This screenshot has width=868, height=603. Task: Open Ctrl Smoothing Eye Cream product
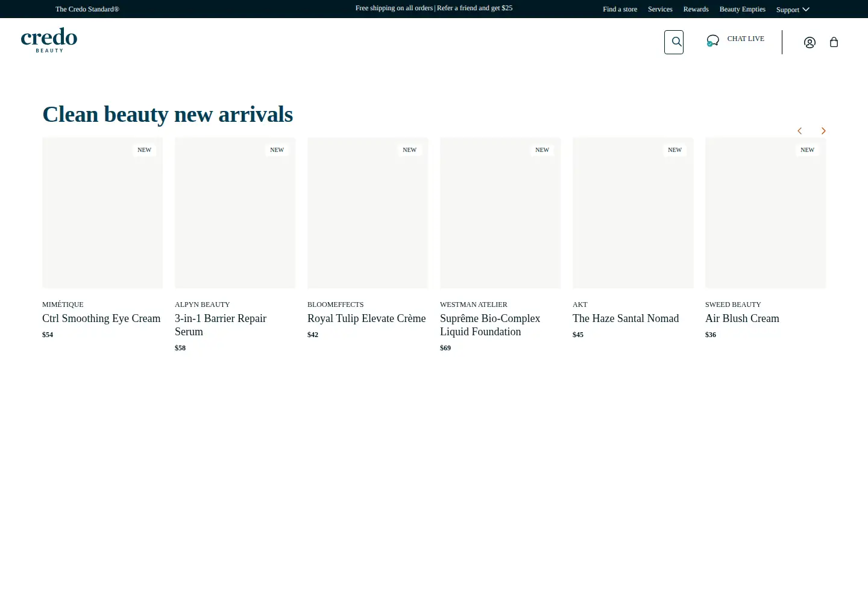(x=101, y=318)
